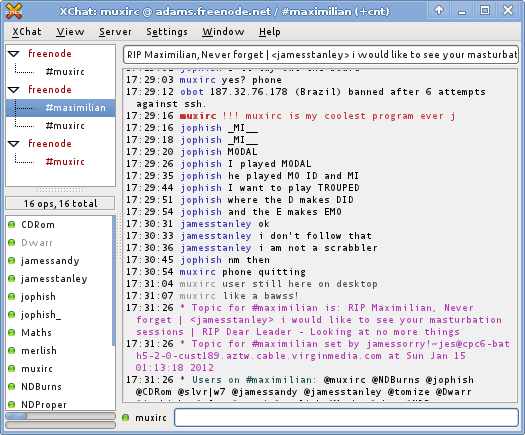Image resolution: width=525 pixels, height=435 pixels.
Task: Select user NDProper in user list
Action: pyautogui.click(x=44, y=405)
